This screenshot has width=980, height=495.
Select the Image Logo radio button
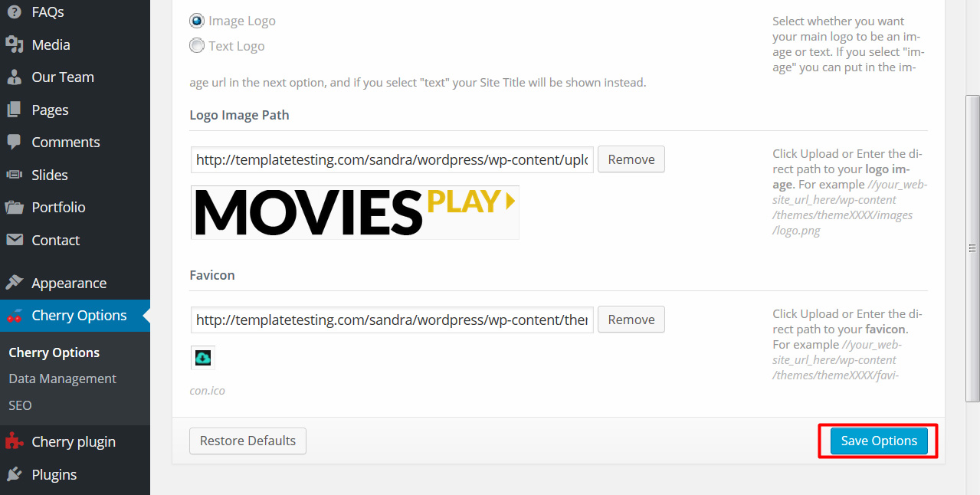point(197,21)
